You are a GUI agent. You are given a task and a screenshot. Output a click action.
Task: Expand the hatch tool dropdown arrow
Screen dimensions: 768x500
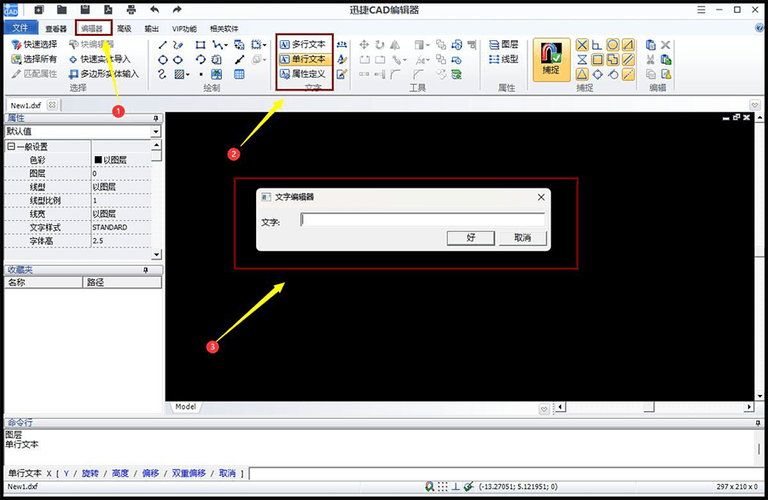click(x=188, y=74)
